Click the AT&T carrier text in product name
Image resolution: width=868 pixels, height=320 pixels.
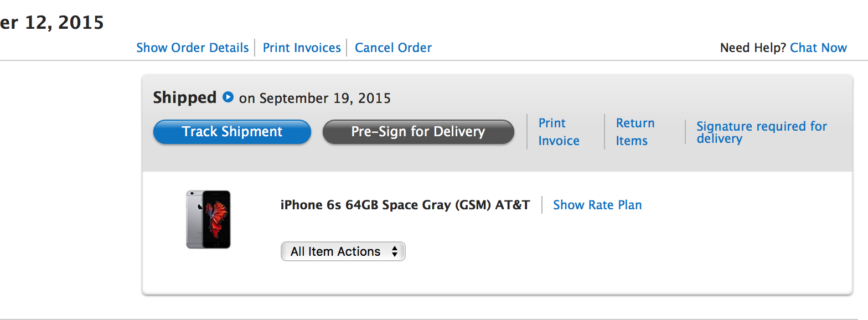tap(512, 205)
